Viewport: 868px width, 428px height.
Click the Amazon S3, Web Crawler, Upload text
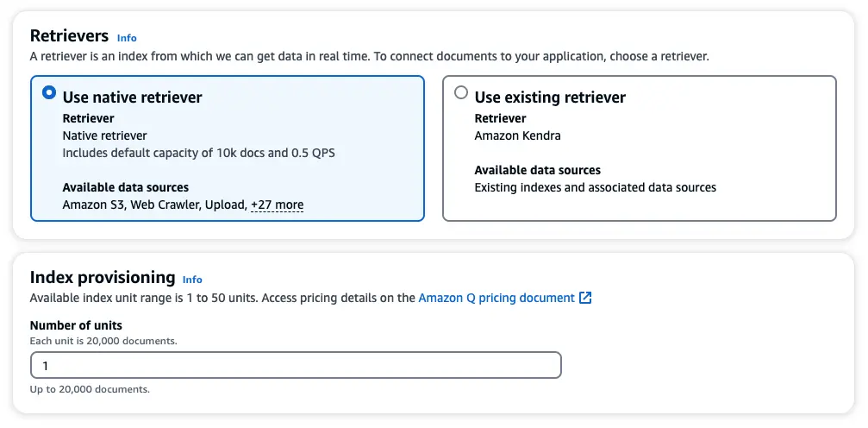154,205
